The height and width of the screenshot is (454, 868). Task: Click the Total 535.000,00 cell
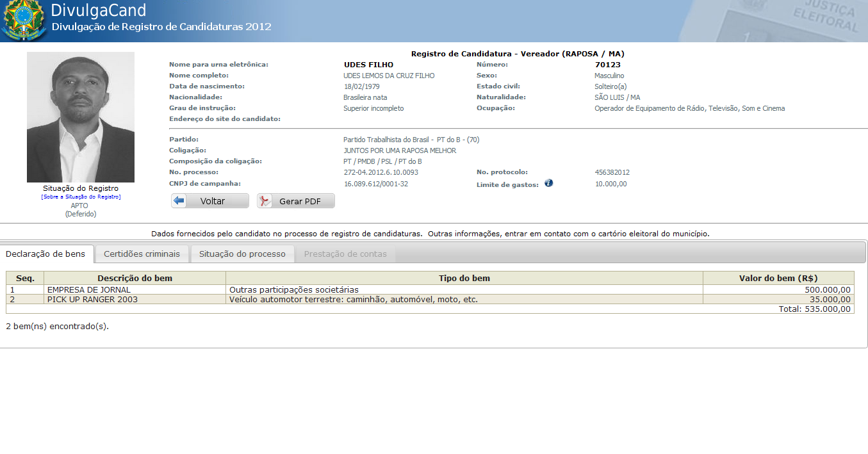click(x=814, y=309)
